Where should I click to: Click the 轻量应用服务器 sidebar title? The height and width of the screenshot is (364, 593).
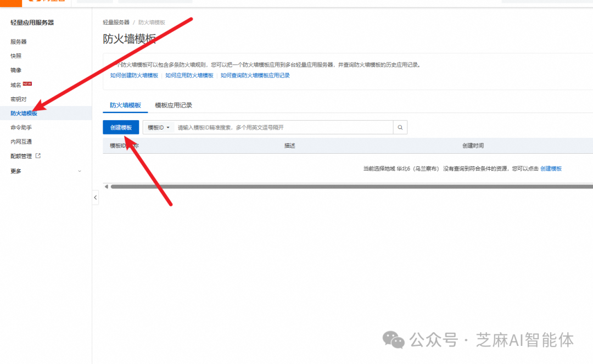32,23
